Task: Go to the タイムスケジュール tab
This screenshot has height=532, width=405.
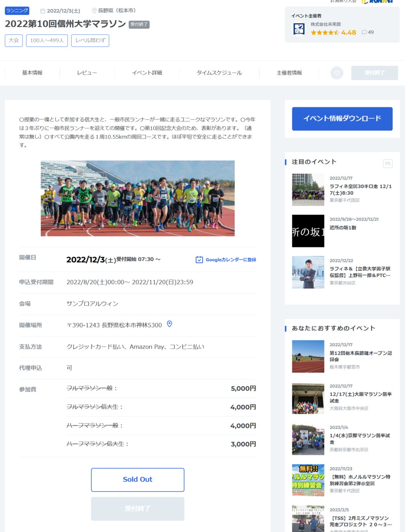Action: coord(219,73)
